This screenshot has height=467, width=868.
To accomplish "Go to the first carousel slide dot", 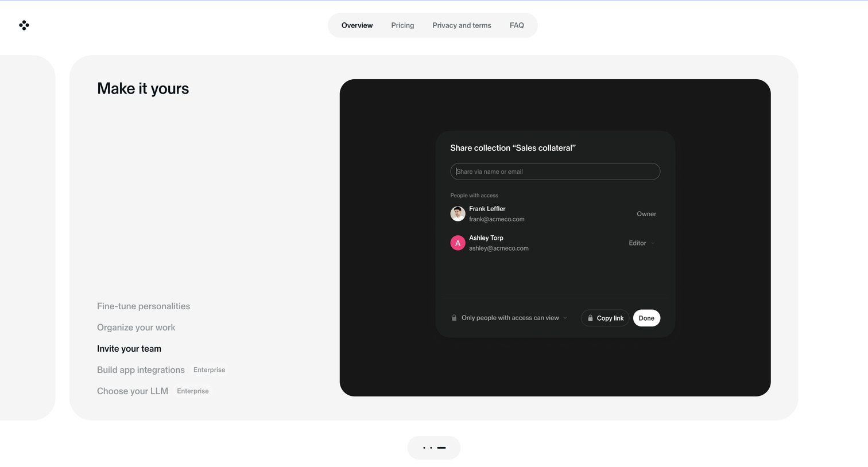I will click(x=424, y=447).
